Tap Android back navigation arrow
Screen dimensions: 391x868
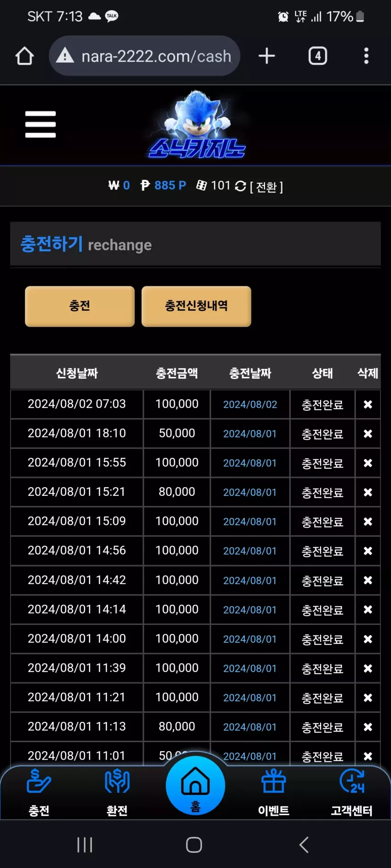point(304,845)
